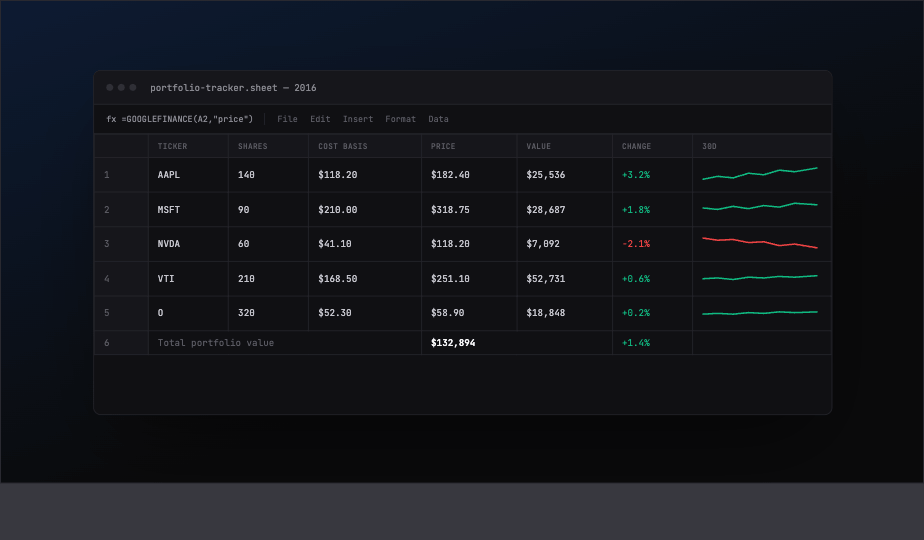Open the File menu

287,119
